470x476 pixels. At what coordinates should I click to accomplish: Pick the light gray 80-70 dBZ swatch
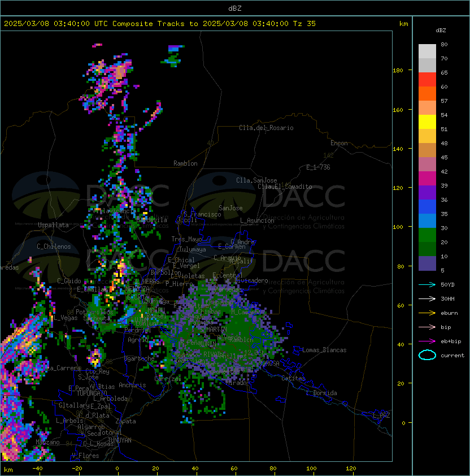click(427, 51)
